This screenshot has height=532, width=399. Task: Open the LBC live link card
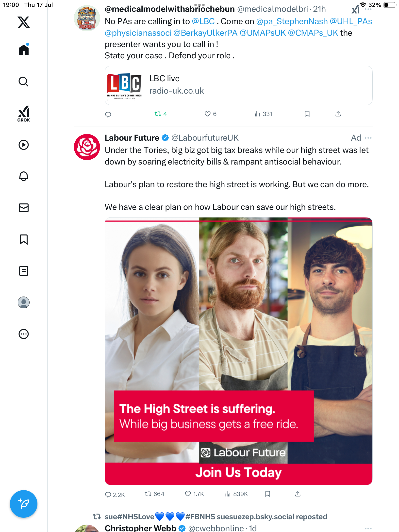238,85
